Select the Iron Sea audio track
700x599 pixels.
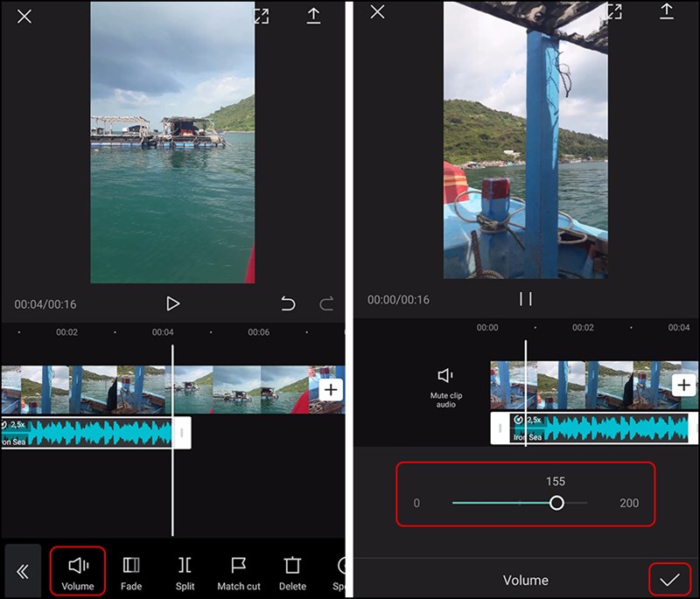point(87,434)
